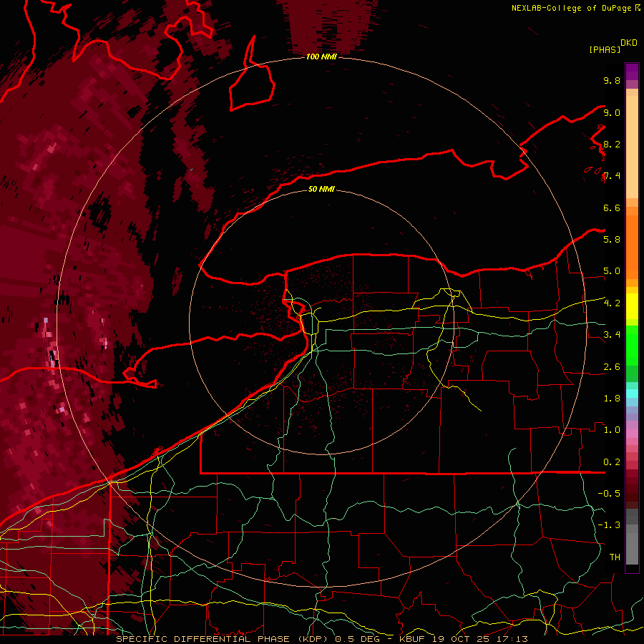Select the 0.2 scale value
Viewport: 644px width, 644px height.
point(612,462)
